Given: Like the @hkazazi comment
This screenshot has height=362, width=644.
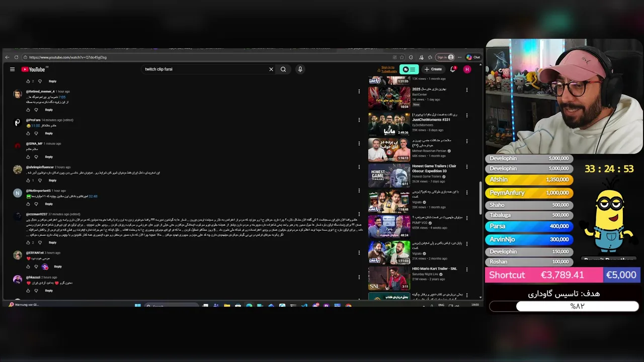Looking at the screenshot, I should (x=28, y=290).
